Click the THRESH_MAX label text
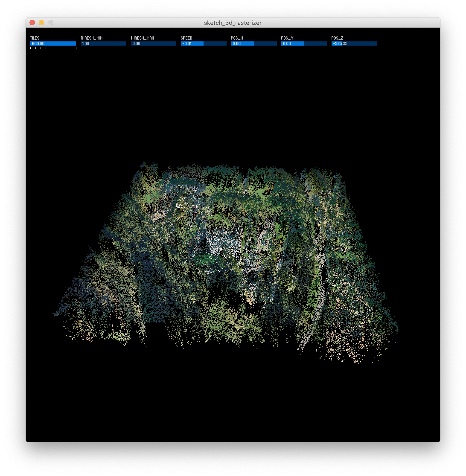 142,38
